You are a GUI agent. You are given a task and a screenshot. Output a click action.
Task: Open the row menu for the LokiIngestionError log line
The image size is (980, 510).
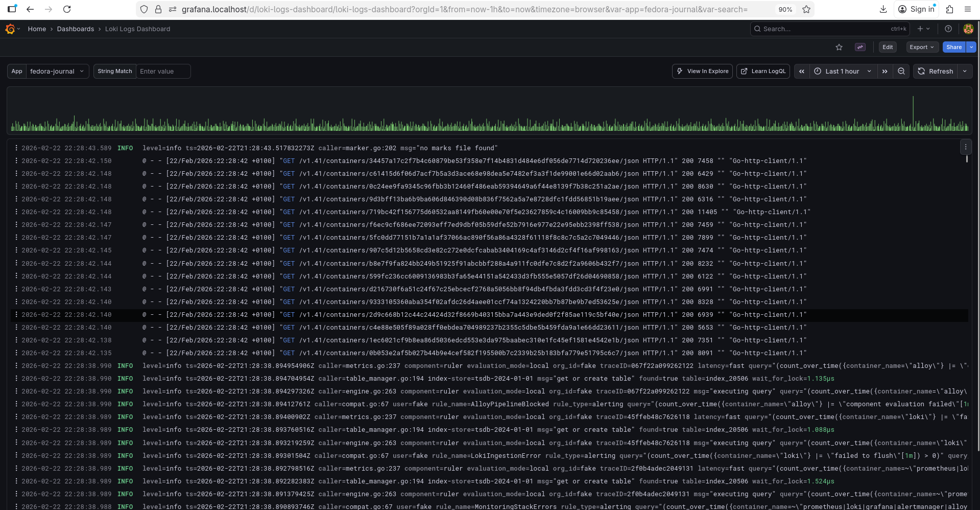click(16, 456)
